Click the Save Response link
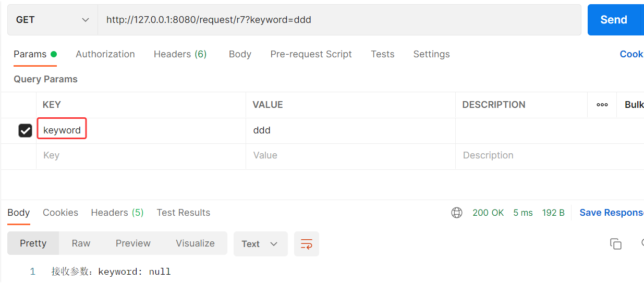644x283 pixels. pyautogui.click(x=612, y=213)
